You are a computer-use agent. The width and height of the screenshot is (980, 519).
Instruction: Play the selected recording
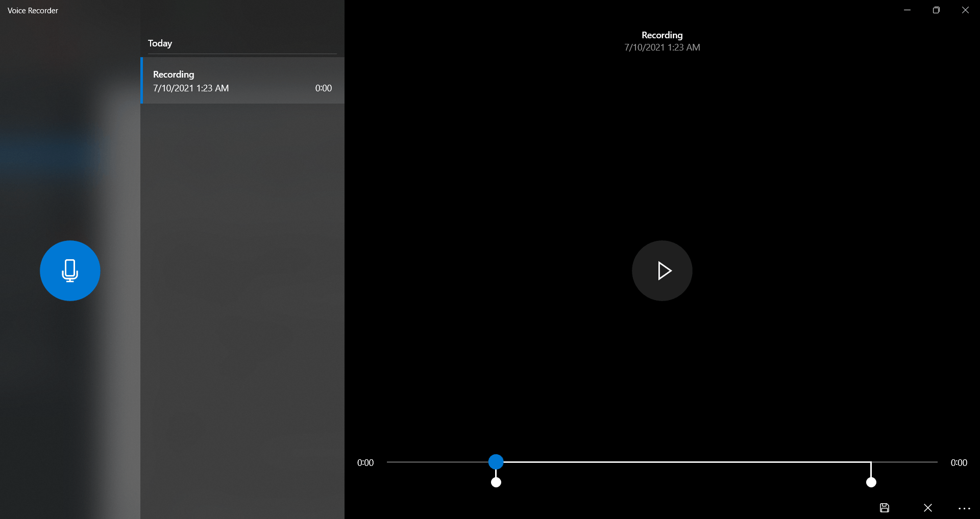coord(662,270)
